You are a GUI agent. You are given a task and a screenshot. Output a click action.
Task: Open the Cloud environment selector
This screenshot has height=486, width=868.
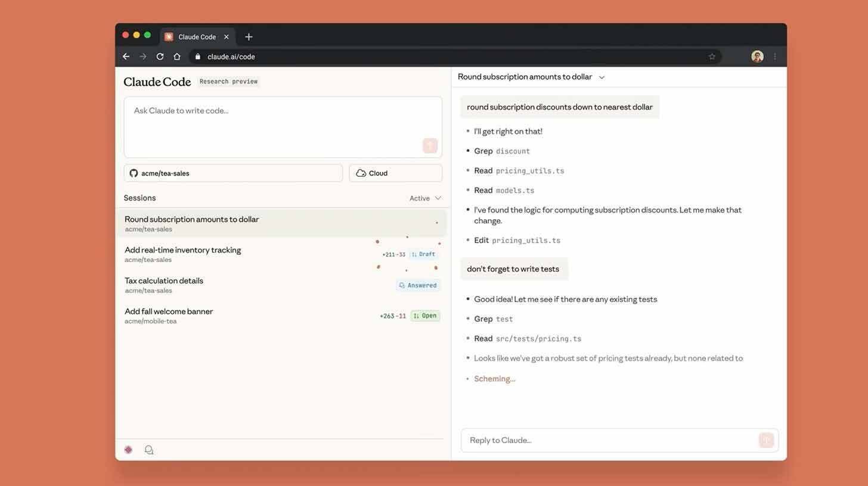(x=396, y=173)
